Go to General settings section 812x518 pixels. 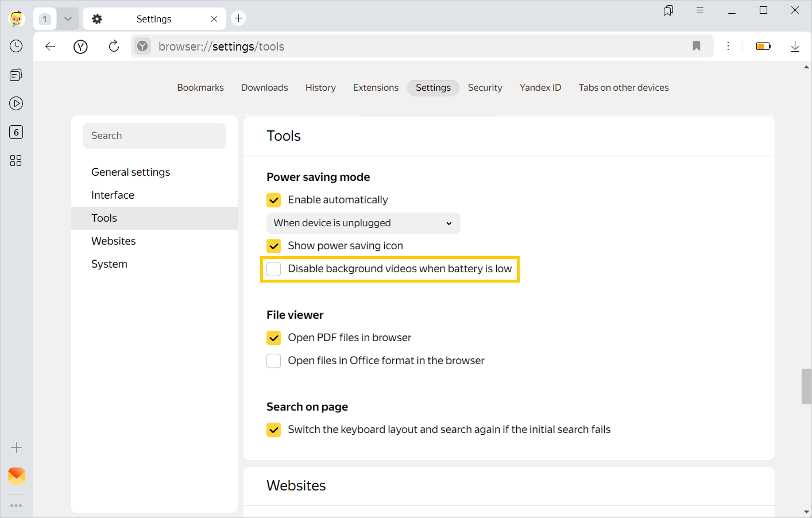[130, 172]
